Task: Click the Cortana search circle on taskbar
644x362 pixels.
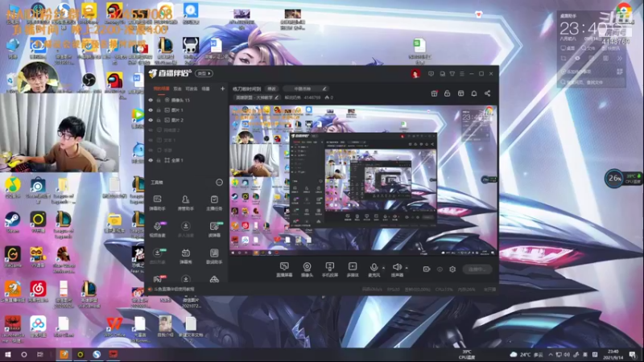Action: pos(24,354)
